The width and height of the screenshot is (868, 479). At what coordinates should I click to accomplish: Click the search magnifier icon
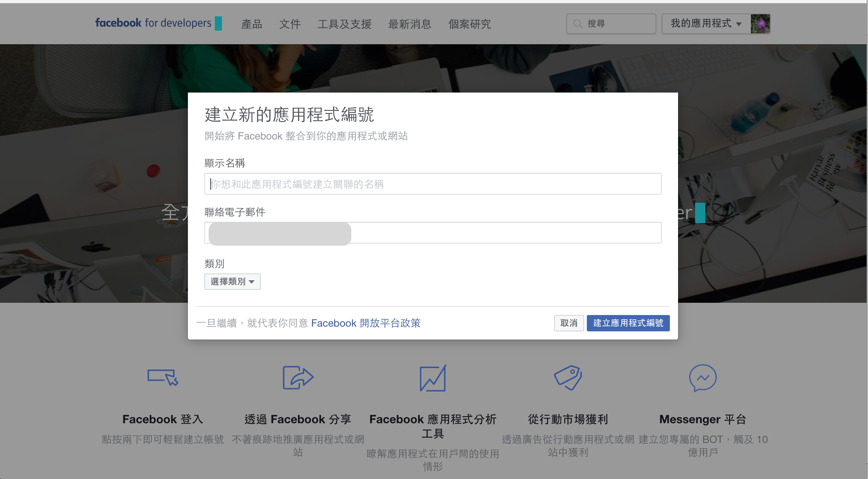[578, 24]
